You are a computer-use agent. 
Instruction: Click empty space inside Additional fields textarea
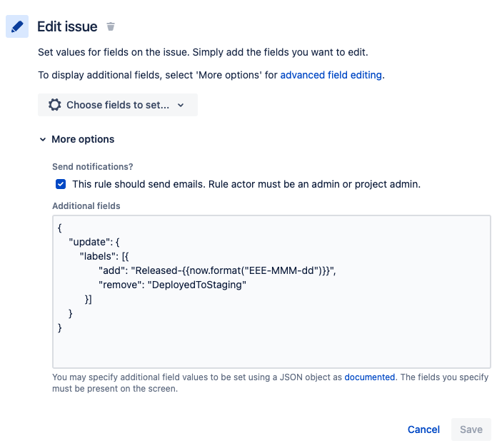[271, 349]
